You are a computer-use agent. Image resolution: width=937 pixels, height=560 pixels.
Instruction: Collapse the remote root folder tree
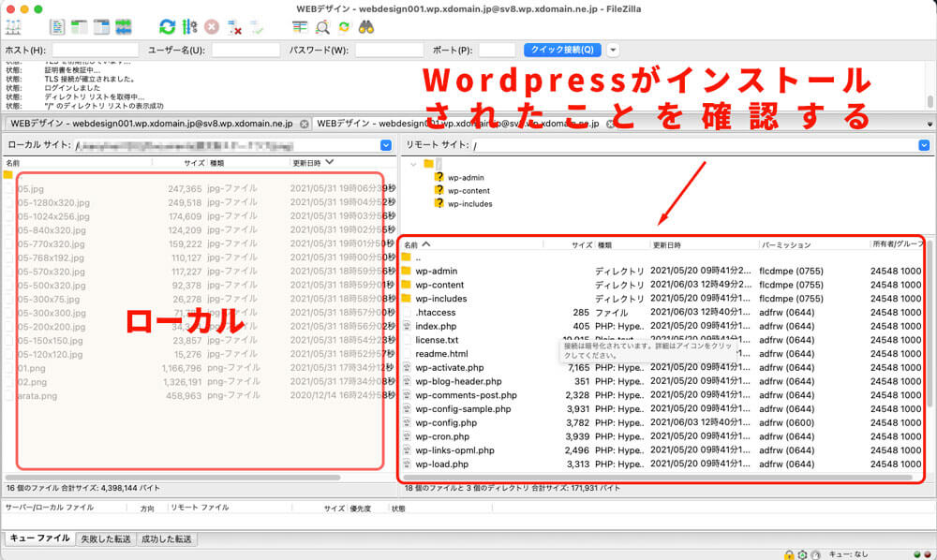point(413,164)
